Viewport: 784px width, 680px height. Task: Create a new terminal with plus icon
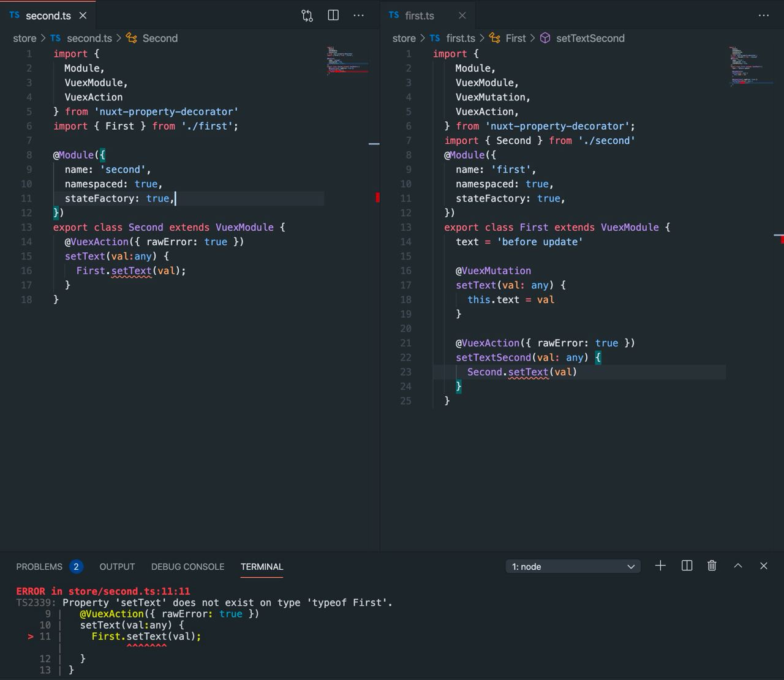(660, 566)
